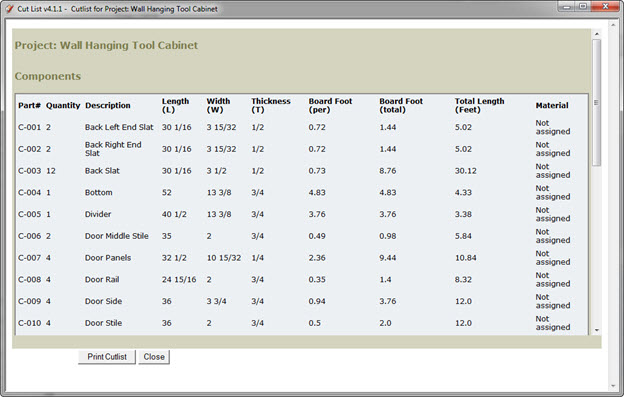Select part number C-004
Image resolution: width=624 pixels, height=397 pixels.
pyautogui.click(x=29, y=193)
